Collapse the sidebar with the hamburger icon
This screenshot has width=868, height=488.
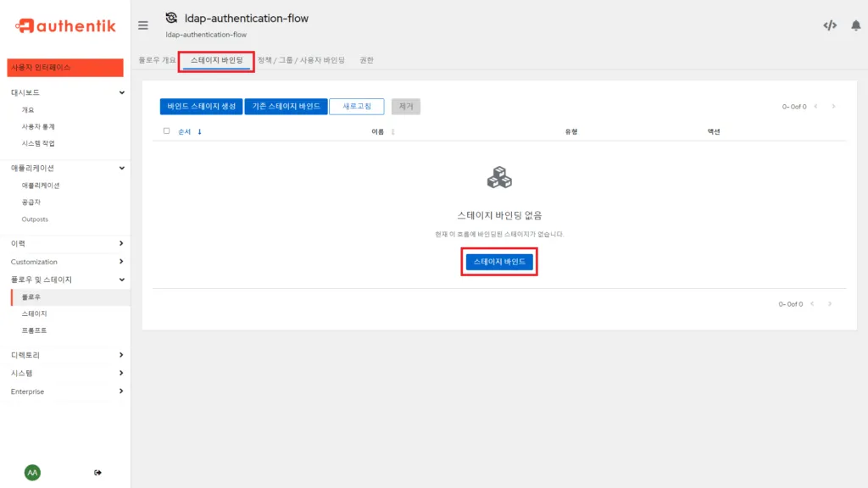pyautogui.click(x=142, y=25)
